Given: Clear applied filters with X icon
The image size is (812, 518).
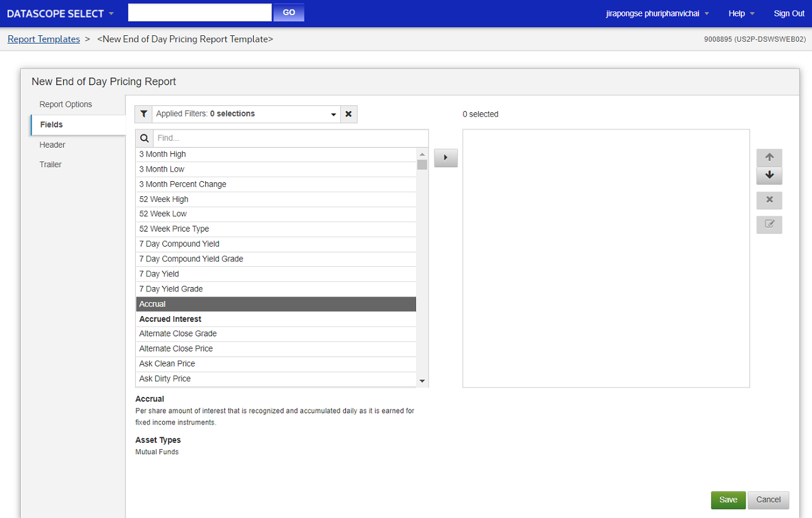Looking at the screenshot, I should point(349,114).
